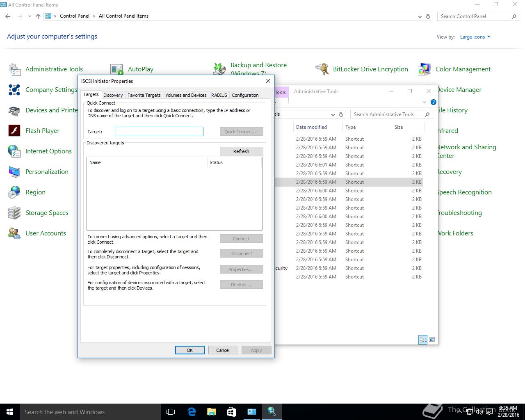Open Backup and Restore icon

point(219,68)
